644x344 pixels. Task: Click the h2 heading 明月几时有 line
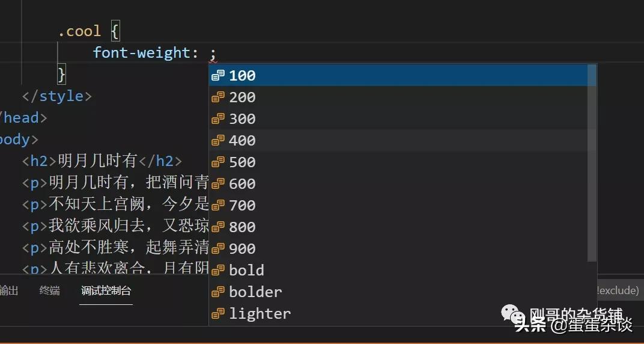(102, 161)
